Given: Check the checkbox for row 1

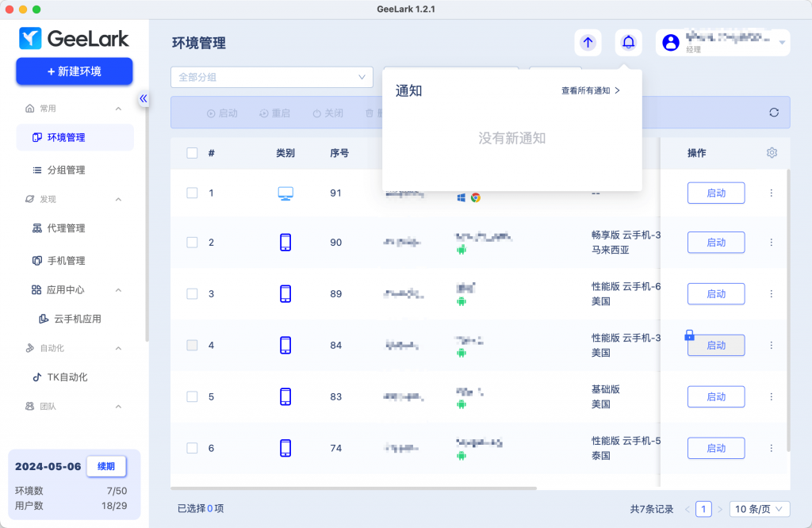Looking at the screenshot, I should 192,193.
